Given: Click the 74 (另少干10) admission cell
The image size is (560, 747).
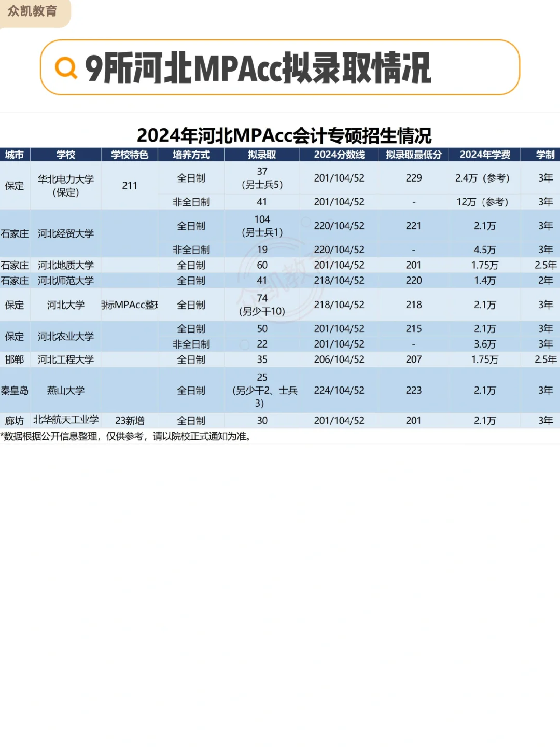Looking at the screenshot, I should click(x=262, y=305).
